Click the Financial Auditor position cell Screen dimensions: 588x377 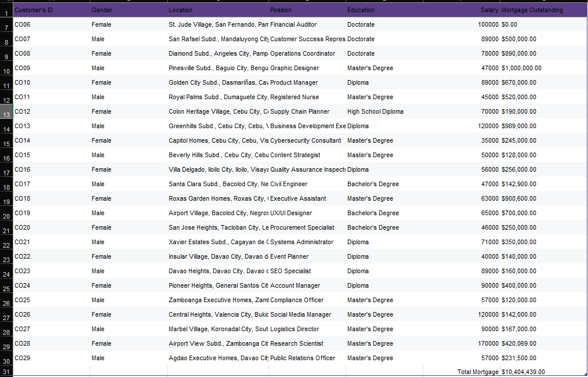pyautogui.click(x=307, y=24)
